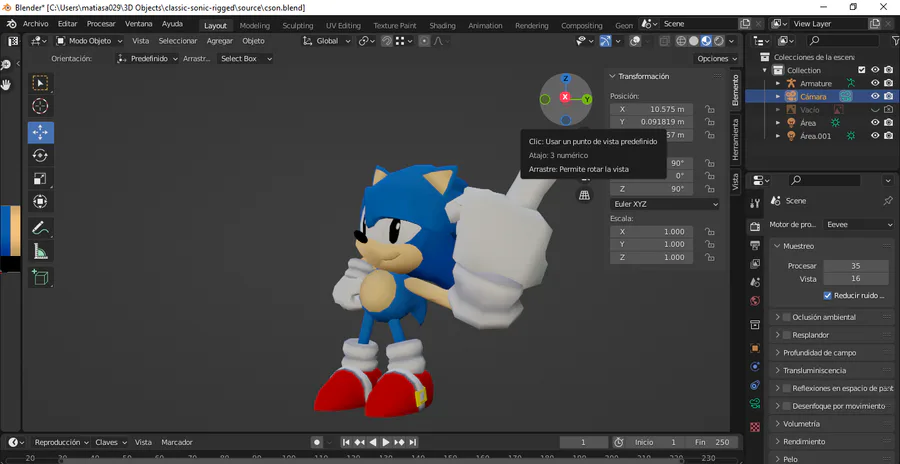Screen dimensions: 900x464
Task: Open the Object properties tab icon
Action: pos(755,349)
